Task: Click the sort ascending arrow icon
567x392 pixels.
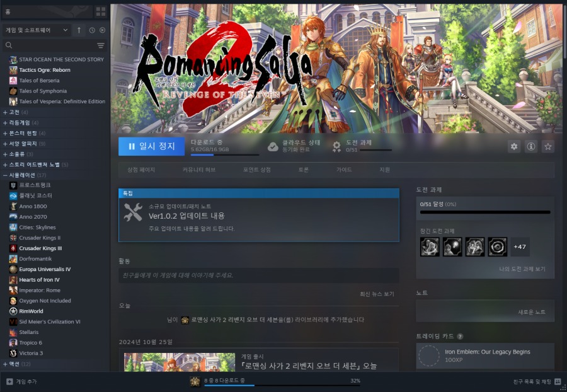Action: click(x=79, y=30)
